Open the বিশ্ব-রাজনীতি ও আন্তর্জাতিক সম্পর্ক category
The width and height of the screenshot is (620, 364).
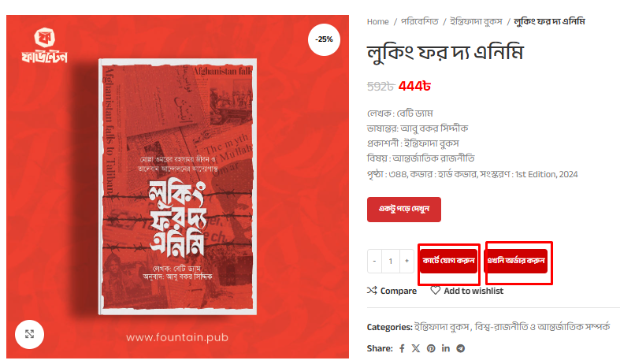[x=542, y=327]
